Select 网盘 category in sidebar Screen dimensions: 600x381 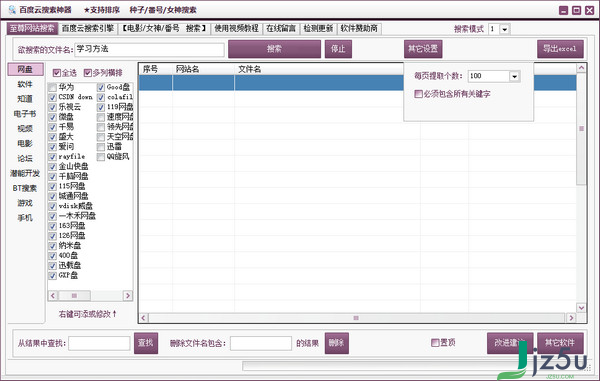pyautogui.click(x=25, y=69)
